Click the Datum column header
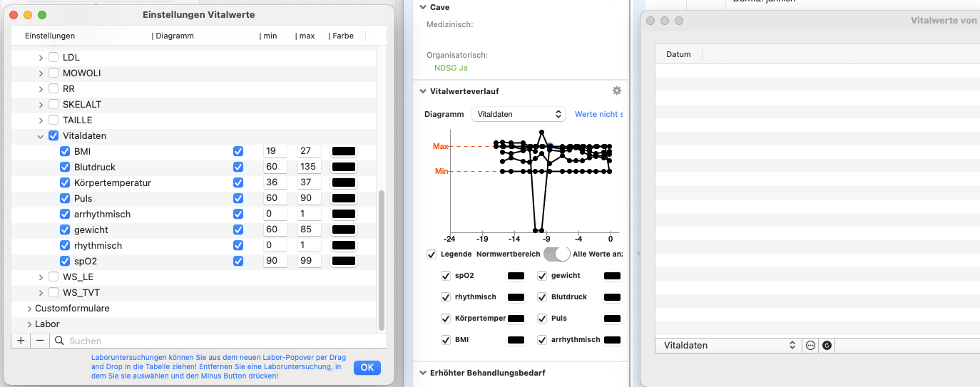Viewport: 980px width, 387px height. 678,54
